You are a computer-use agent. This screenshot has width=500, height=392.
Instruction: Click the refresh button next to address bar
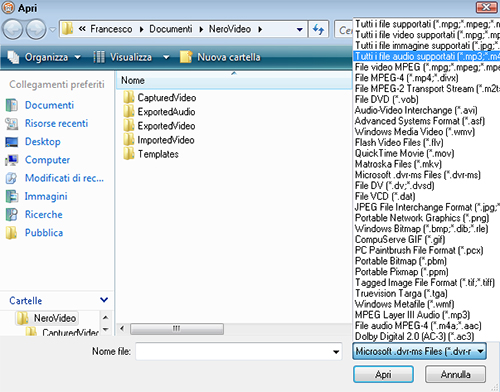point(318,29)
